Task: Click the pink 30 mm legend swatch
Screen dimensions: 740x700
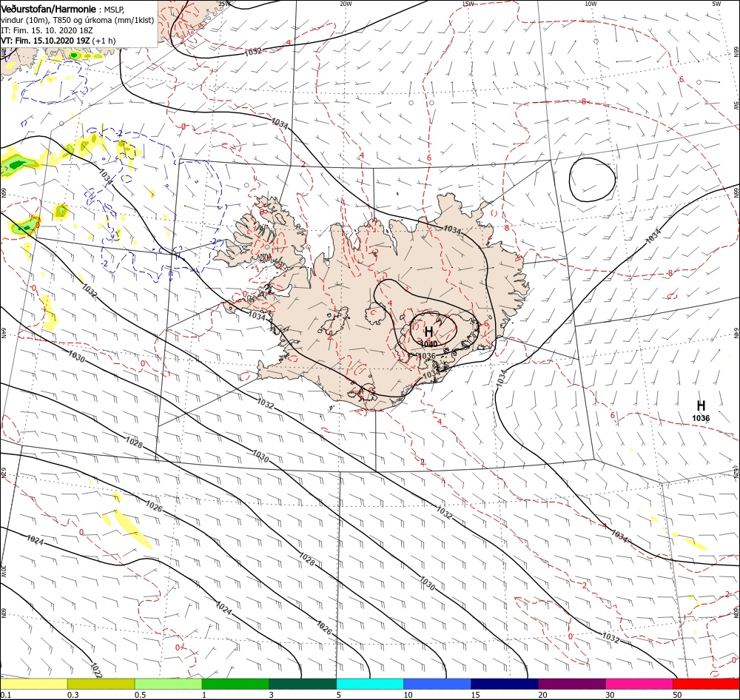Action: [x=639, y=684]
